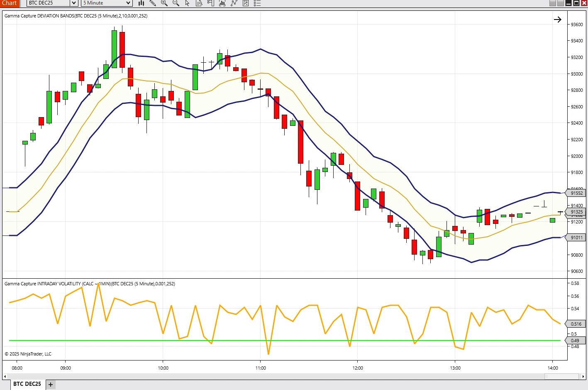Select the Chart menu button

tap(10, 3)
